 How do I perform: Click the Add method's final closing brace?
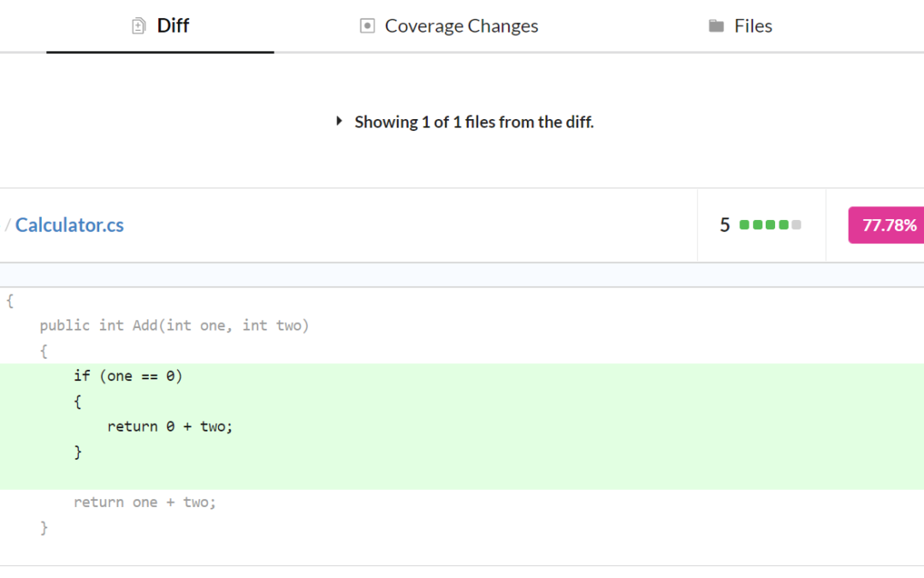[44, 527]
